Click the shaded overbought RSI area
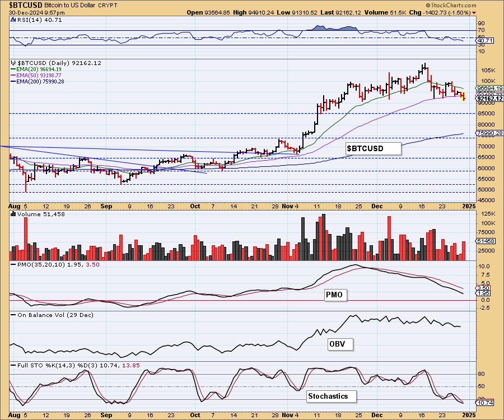Image resolution: width=504 pixels, height=420 pixels. click(334, 28)
